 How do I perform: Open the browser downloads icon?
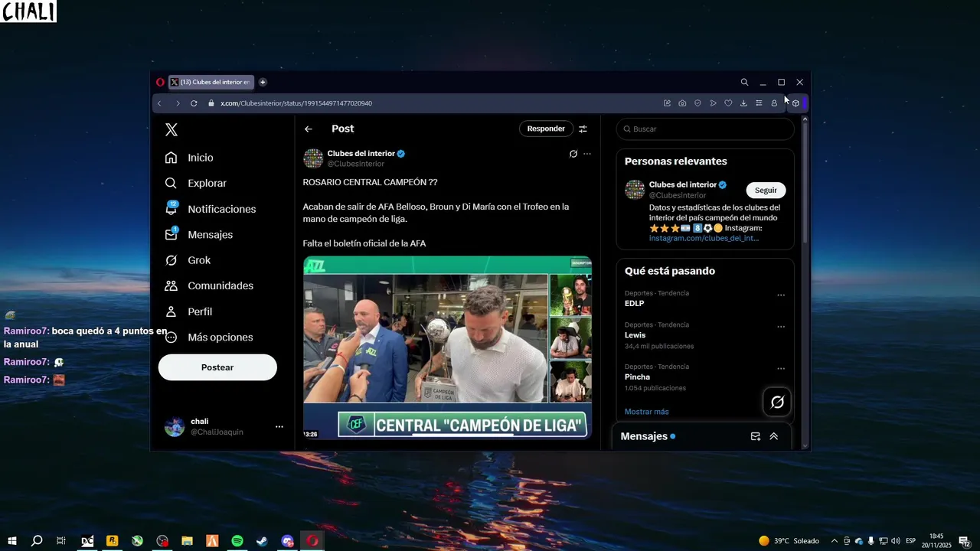[743, 103]
